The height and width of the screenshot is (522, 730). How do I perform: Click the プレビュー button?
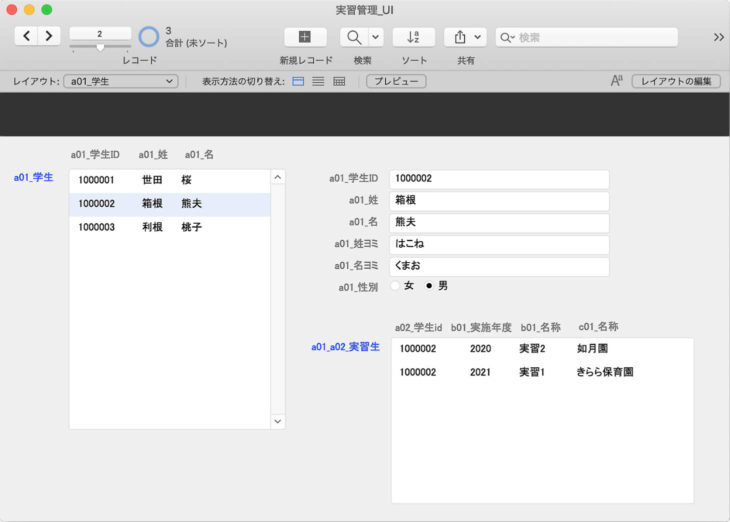(x=395, y=81)
